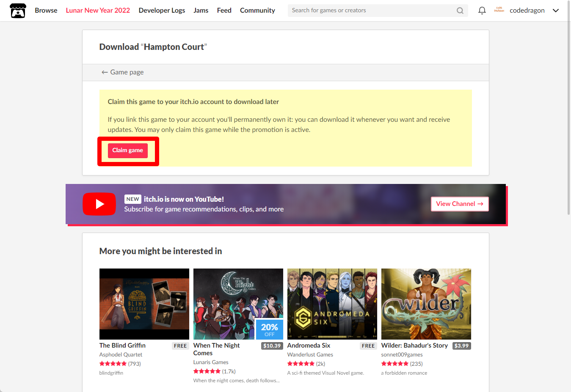Open Wanderlust Games author link
The height and width of the screenshot is (392, 571).
(x=310, y=355)
